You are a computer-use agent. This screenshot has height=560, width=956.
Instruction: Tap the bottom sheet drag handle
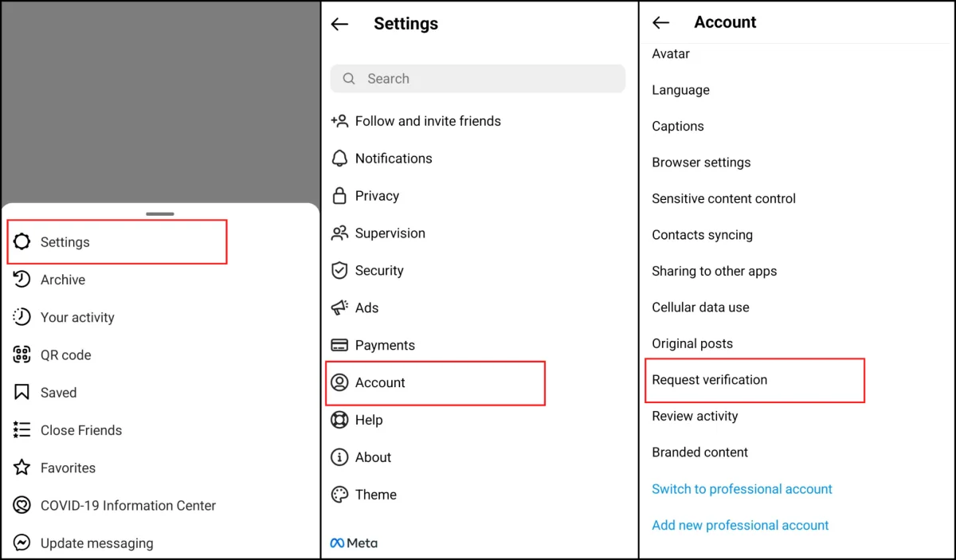click(160, 213)
